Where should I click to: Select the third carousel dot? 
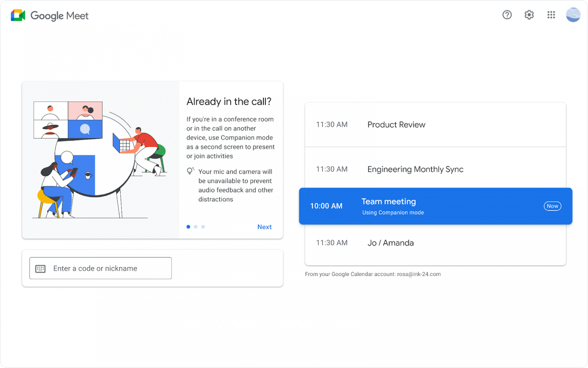tap(203, 227)
